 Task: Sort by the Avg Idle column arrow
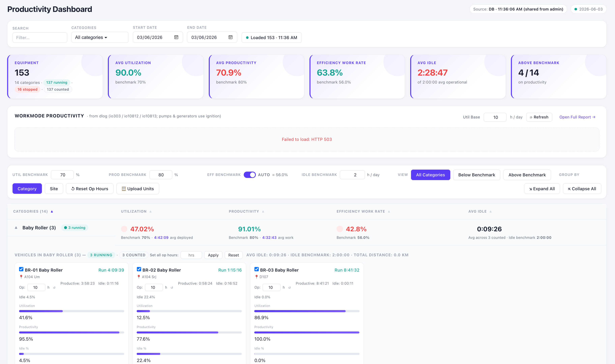tap(490, 211)
